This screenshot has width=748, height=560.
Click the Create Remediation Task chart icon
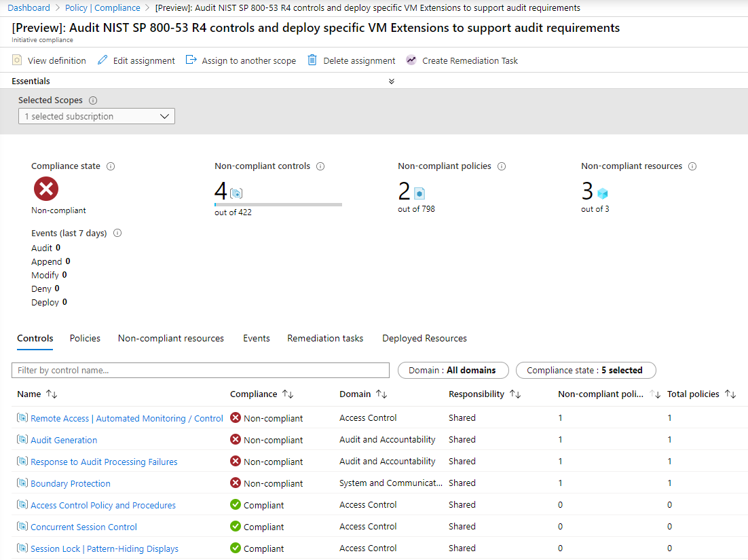pos(411,60)
